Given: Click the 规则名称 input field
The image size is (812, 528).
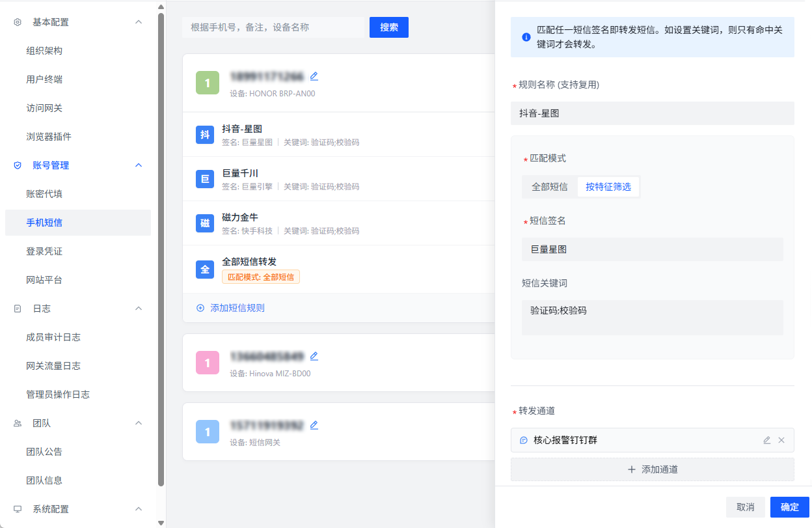Looking at the screenshot, I should coord(653,113).
